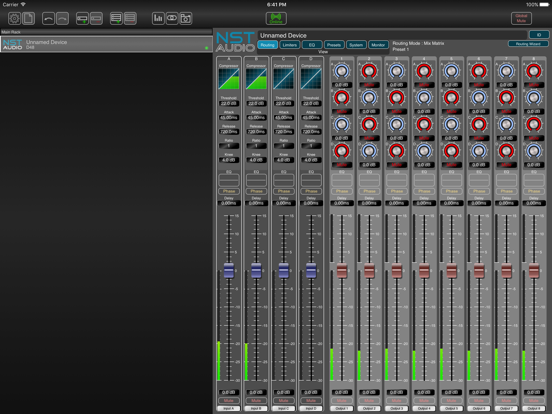This screenshot has width=552, height=414.
Task: Click Input A blue gain fader
Action: (229, 270)
